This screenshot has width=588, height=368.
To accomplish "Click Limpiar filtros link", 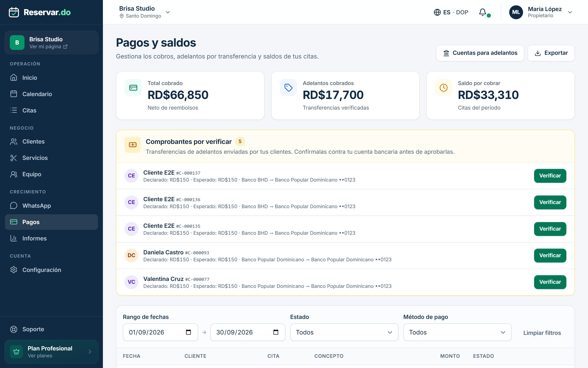I will tap(542, 333).
